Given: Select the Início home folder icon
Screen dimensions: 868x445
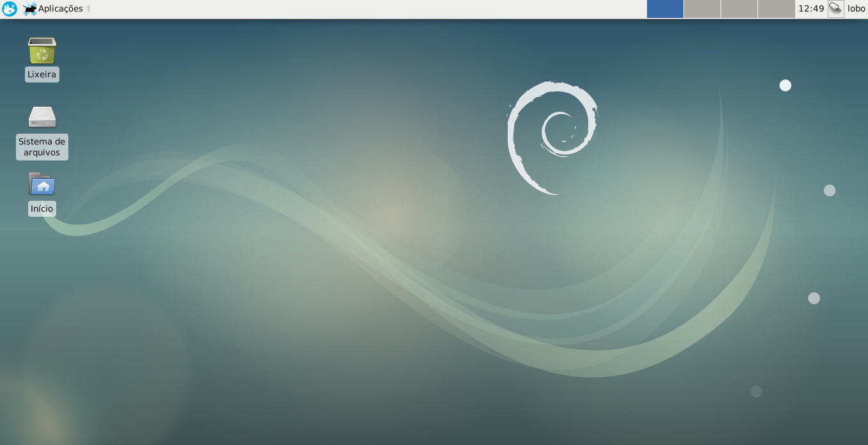Looking at the screenshot, I should pyautogui.click(x=42, y=184).
